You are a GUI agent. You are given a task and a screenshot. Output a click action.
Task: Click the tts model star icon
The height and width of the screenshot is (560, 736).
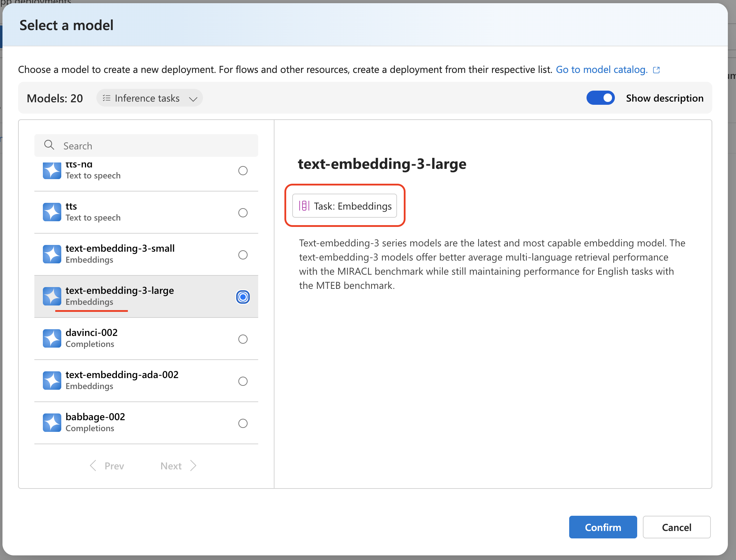(52, 212)
